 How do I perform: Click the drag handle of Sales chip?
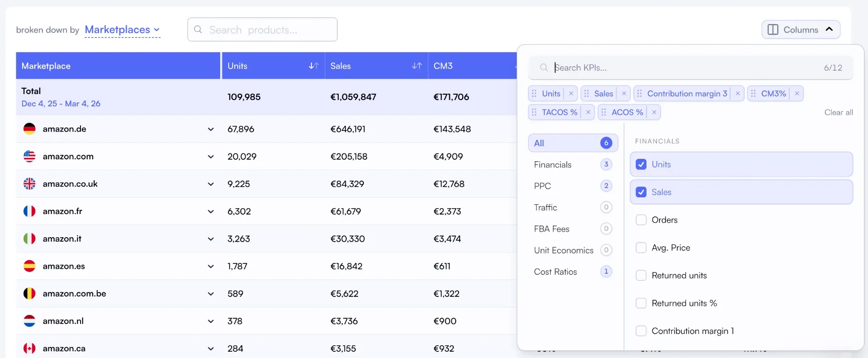pyautogui.click(x=587, y=94)
